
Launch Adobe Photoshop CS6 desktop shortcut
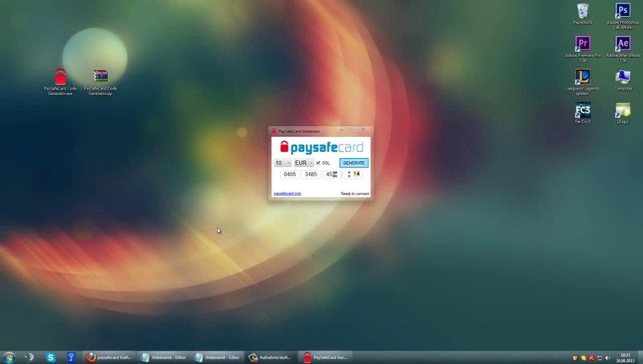pyautogui.click(x=623, y=16)
